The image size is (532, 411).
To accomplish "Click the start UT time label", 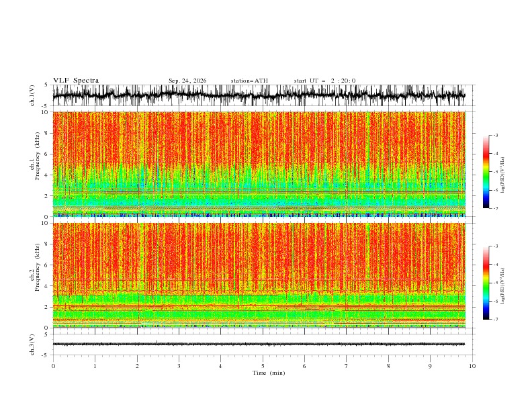I will [324, 81].
